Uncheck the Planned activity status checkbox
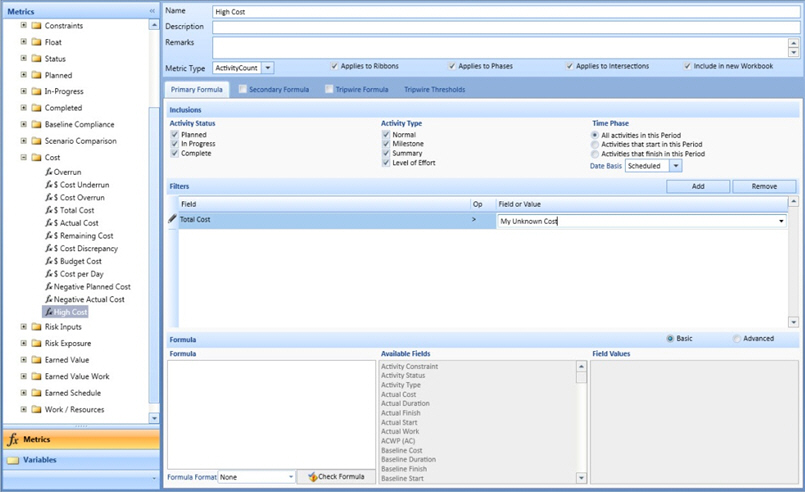The image size is (805, 492). (x=175, y=134)
